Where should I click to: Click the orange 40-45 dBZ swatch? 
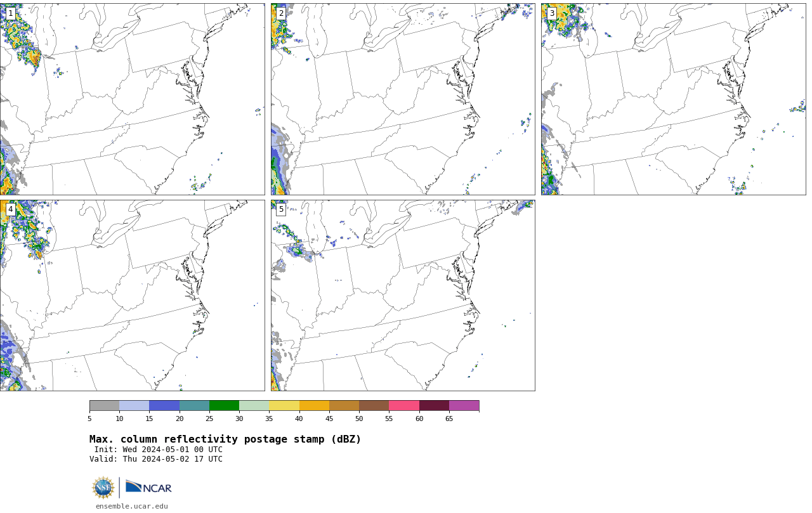pyautogui.click(x=314, y=406)
